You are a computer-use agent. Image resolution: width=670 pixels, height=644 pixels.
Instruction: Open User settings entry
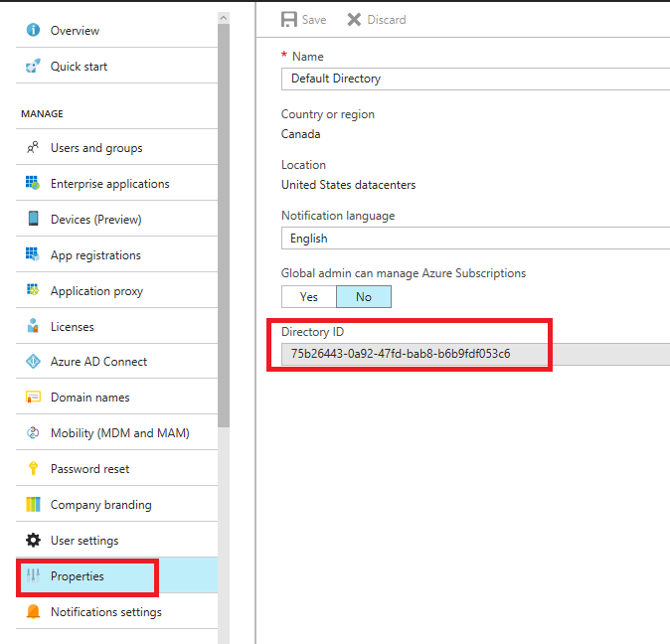pos(116,541)
